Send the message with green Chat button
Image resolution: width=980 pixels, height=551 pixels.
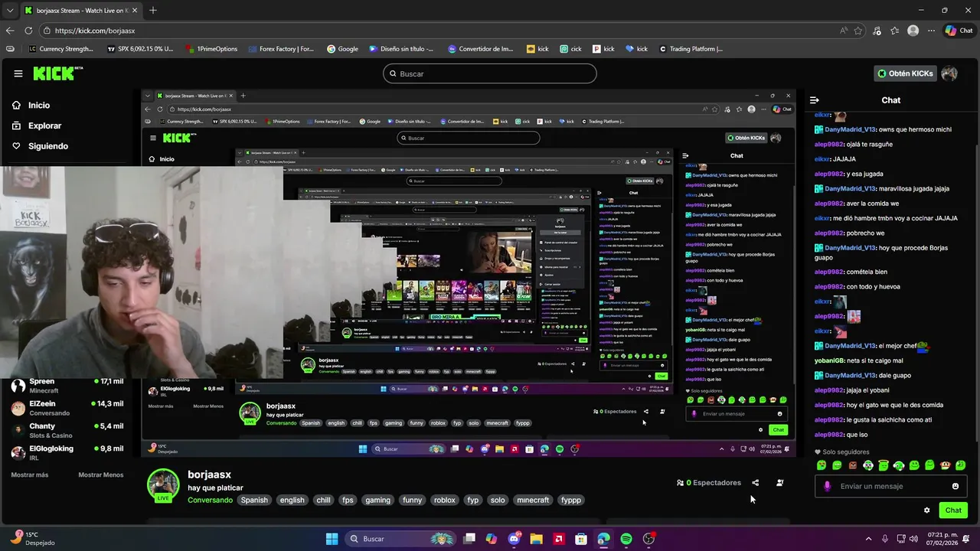(x=953, y=510)
